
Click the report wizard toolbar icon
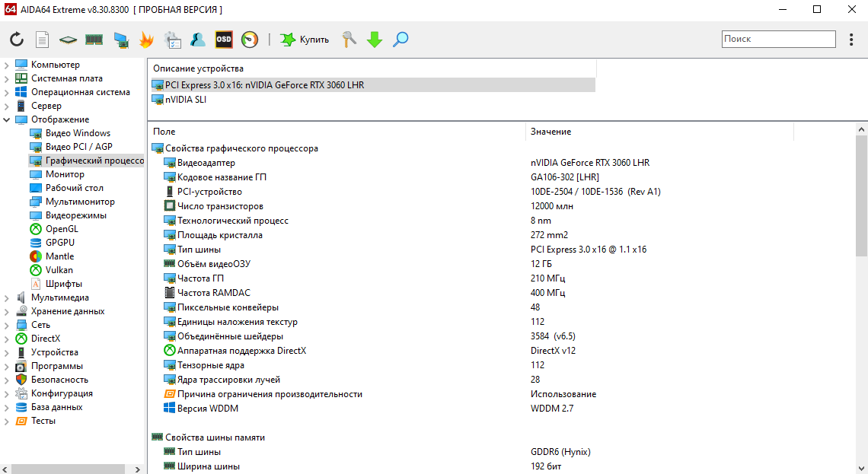(173, 40)
